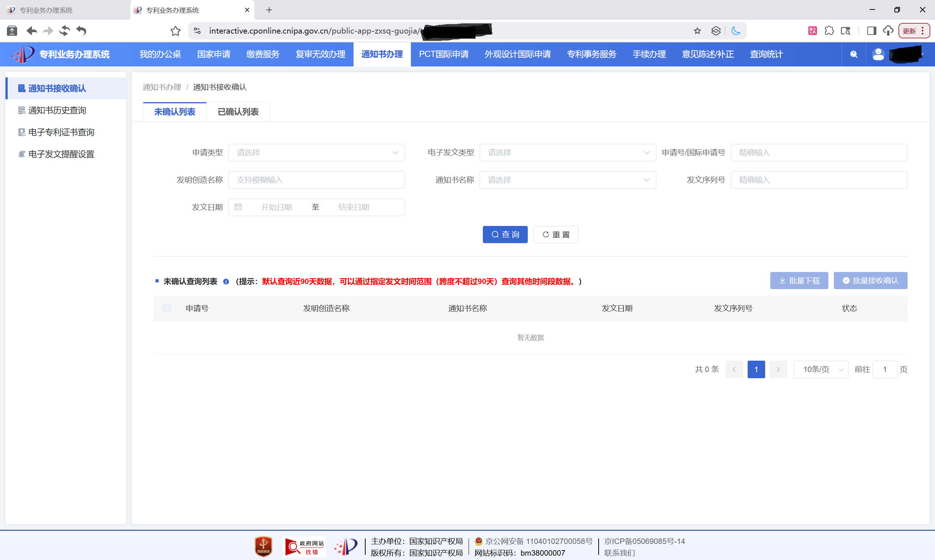Click the user avatar icon
935x560 pixels.
[x=878, y=54]
